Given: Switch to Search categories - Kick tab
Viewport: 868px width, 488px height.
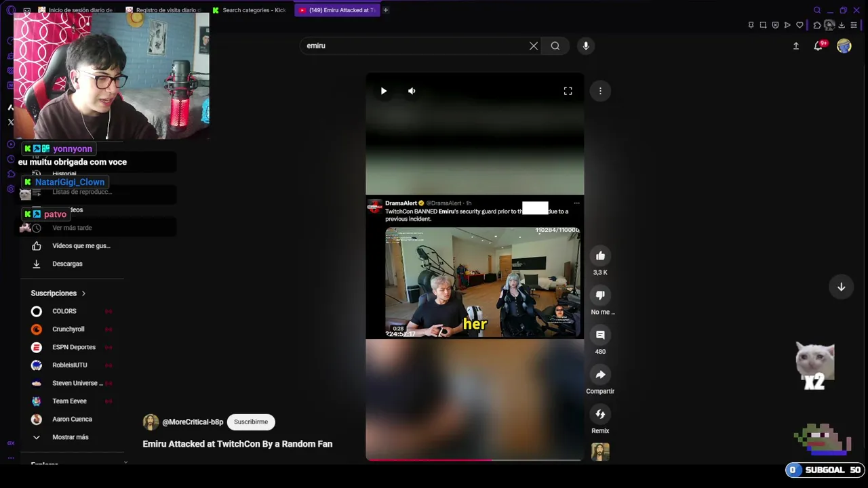Looking at the screenshot, I should pyautogui.click(x=250, y=10).
